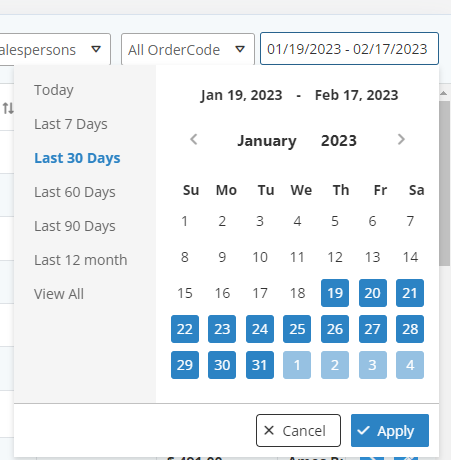Image resolution: width=451 pixels, height=460 pixels.
Task: Click the vertical scrollbar thumb
Action: [444, 183]
